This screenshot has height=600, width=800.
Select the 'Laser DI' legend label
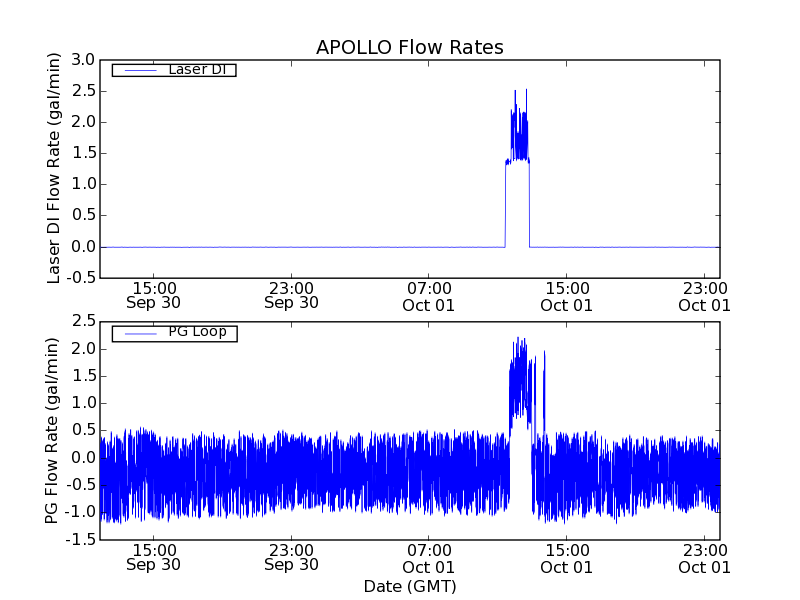[197, 69]
